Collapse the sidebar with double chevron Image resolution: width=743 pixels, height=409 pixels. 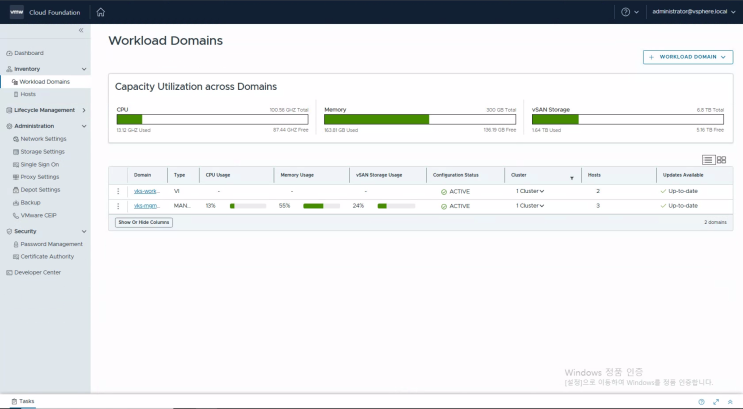click(81, 30)
